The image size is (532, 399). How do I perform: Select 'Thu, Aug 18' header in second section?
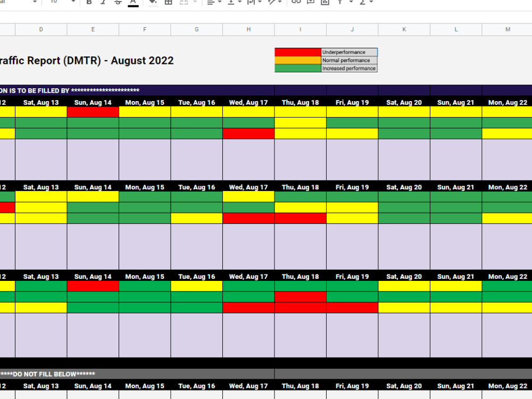300,187
